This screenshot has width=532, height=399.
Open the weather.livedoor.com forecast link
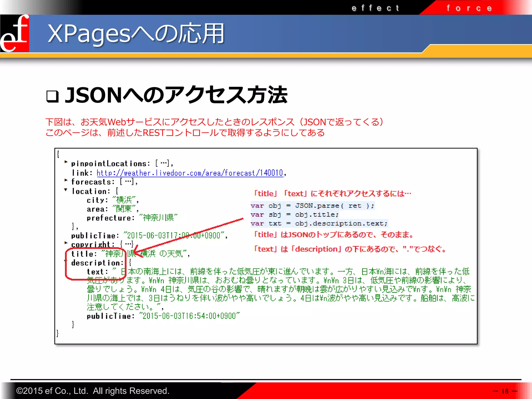click(x=190, y=173)
